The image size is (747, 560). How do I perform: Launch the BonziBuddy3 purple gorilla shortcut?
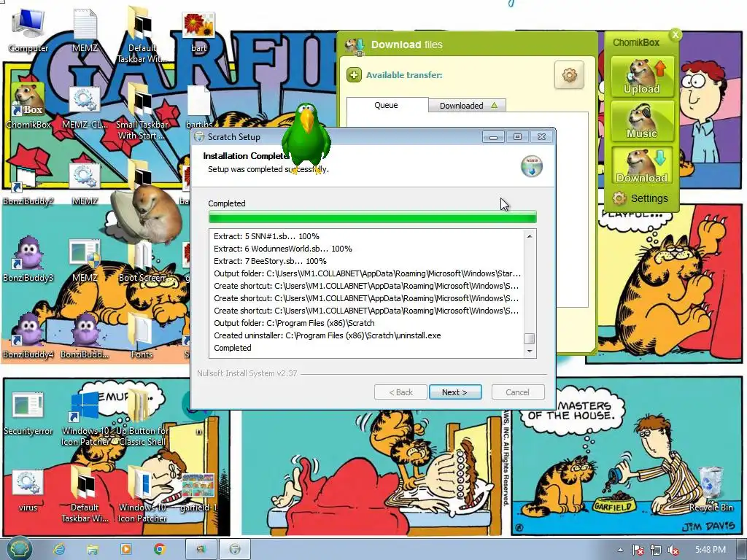point(28,260)
